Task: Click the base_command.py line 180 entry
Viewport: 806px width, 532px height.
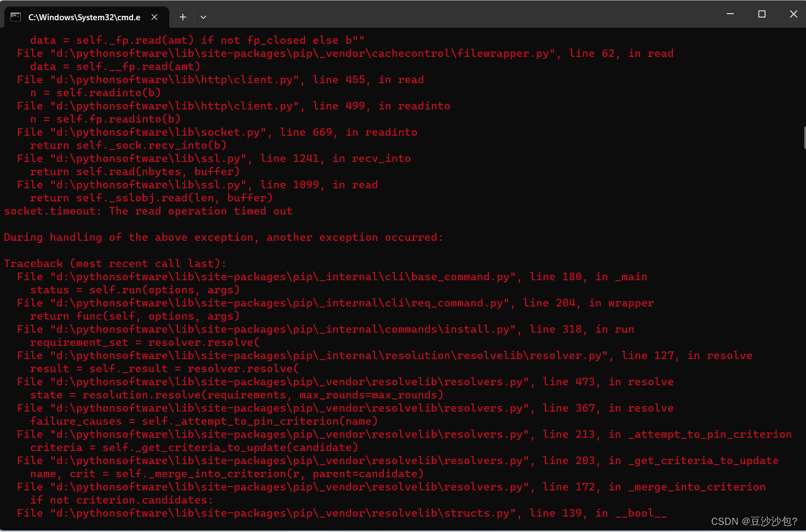Action: (332, 276)
